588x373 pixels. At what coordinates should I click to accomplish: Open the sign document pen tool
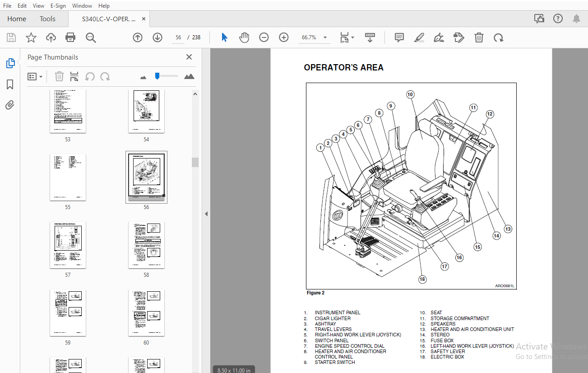point(439,37)
